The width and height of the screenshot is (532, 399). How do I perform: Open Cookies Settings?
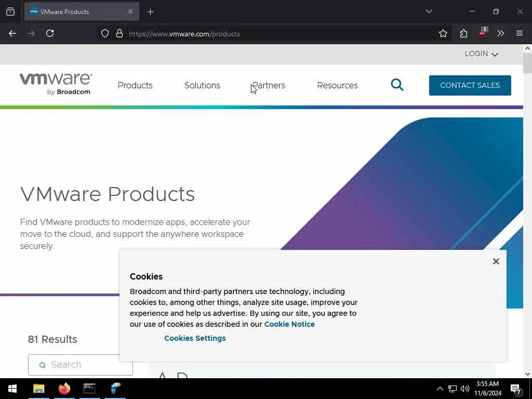(195, 338)
